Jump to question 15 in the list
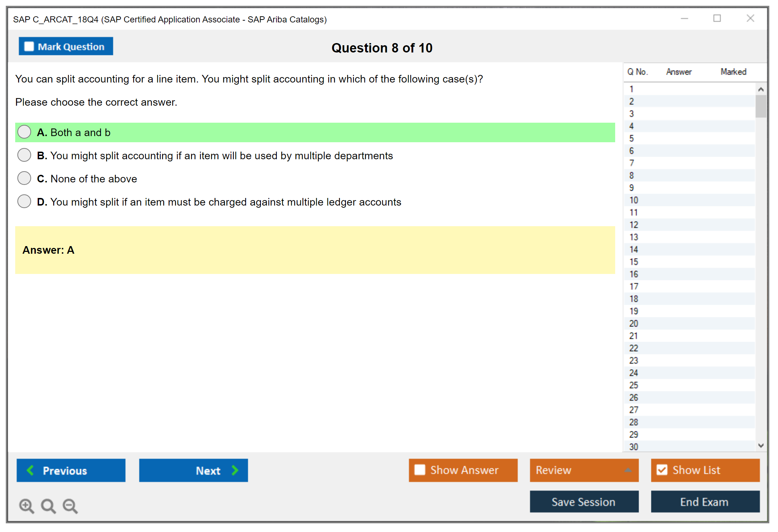Image resolution: width=778 pixels, height=532 pixels. click(634, 262)
